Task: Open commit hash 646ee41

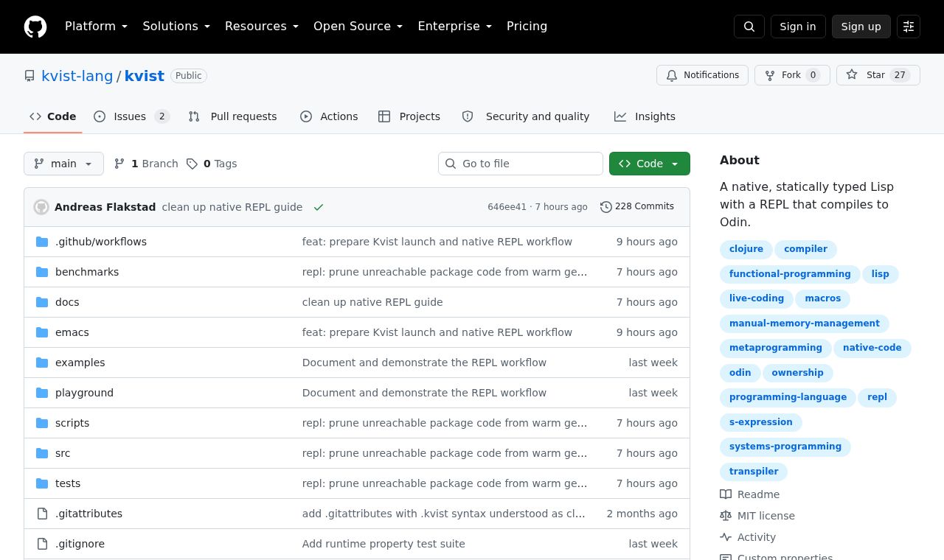Action: point(507,207)
